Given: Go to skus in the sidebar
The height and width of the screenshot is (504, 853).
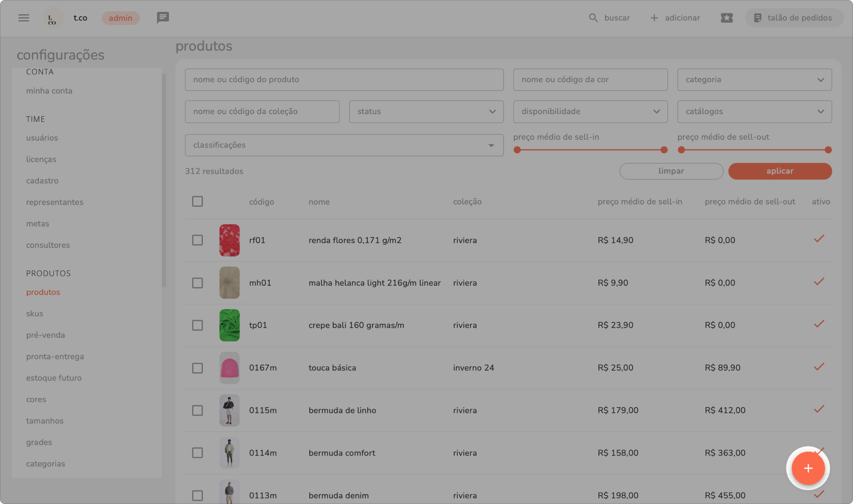Looking at the screenshot, I should 34,314.
